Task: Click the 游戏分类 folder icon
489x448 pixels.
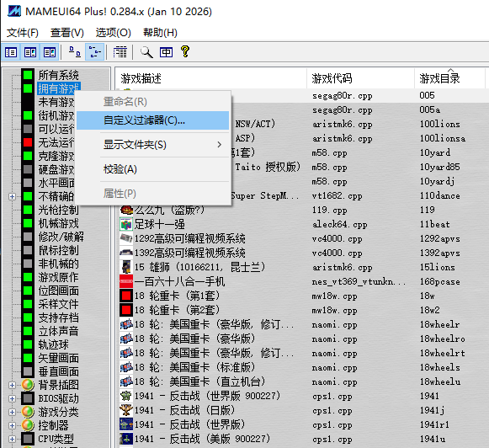Action: coord(28,412)
